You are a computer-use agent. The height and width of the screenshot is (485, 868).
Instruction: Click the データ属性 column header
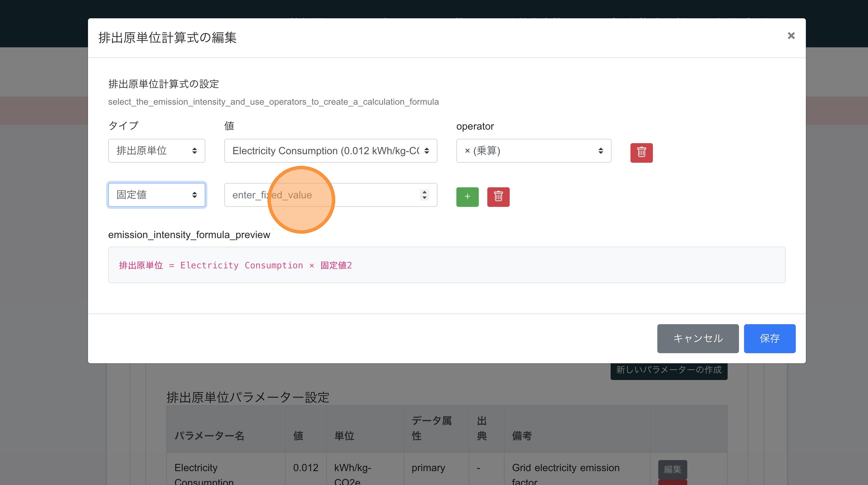tap(431, 428)
